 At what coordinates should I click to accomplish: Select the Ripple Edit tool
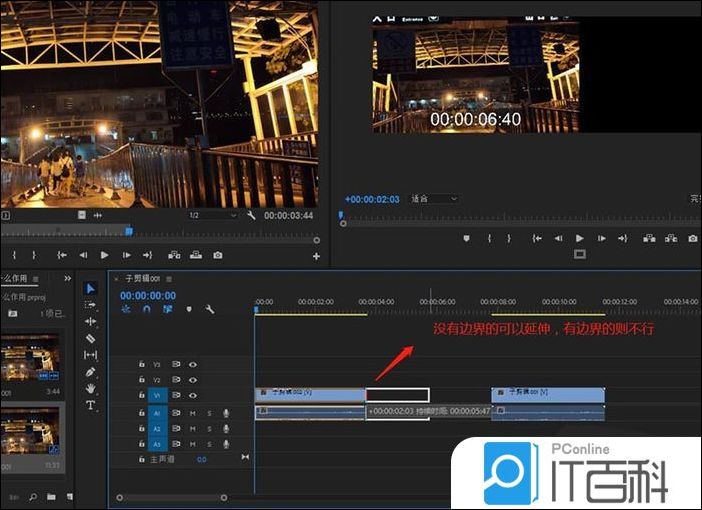[91, 321]
